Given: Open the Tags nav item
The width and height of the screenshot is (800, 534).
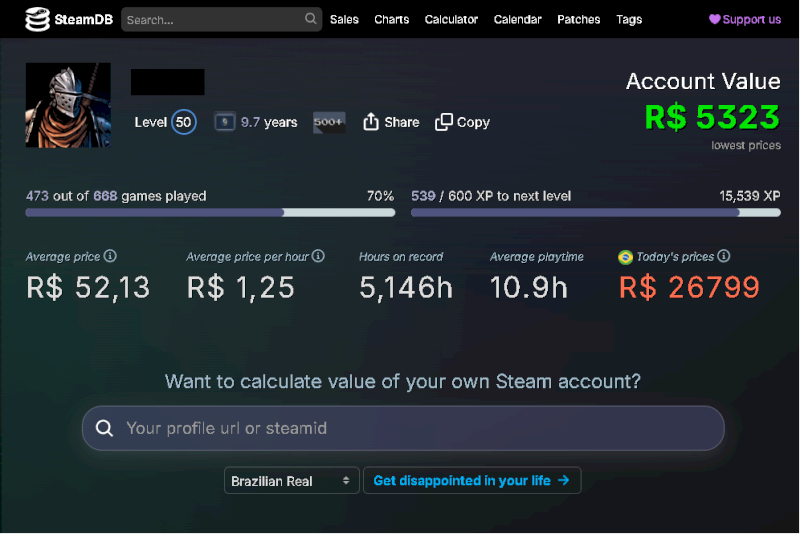Looking at the screenshot, I should (629, 19).
